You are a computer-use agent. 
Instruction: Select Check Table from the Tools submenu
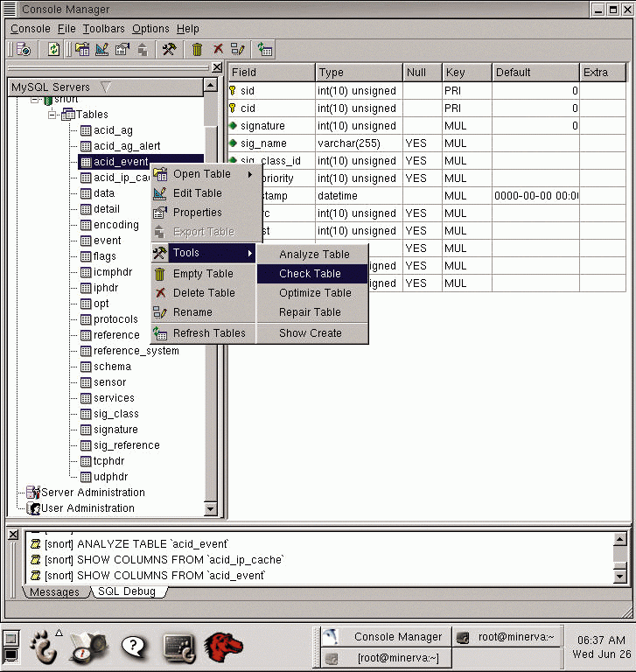click(x=310, y=274)
